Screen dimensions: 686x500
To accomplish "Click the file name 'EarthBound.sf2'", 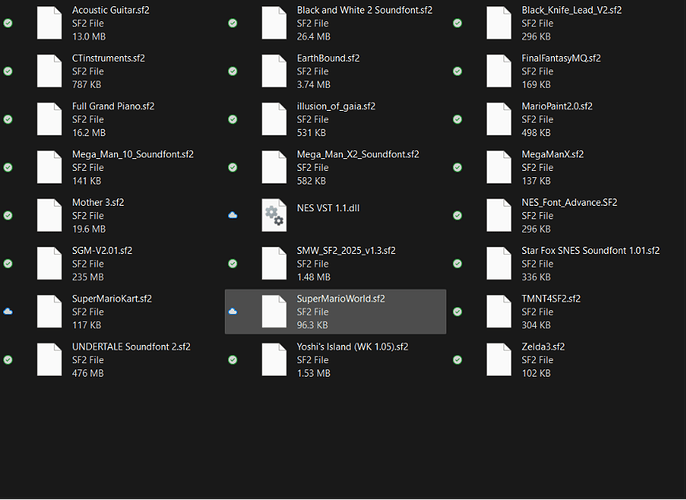I will 328,58.
